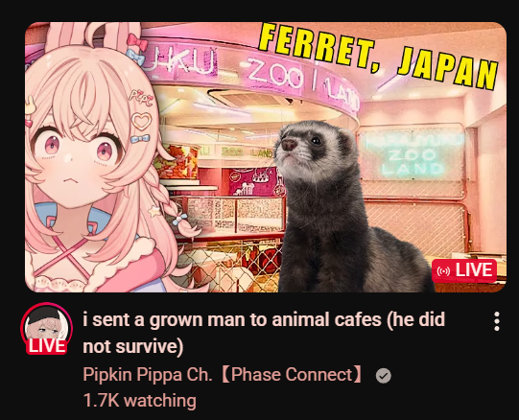Click the pink and blue bows on the bunny ear
Image resolution: width=519 pixels, height=420 pixels.
[136, 50]
